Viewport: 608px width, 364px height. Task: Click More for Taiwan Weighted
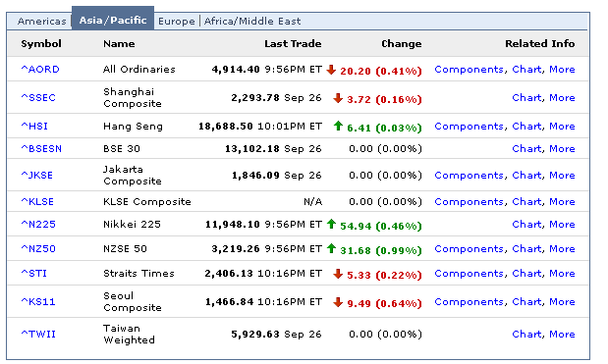[562, 334]
